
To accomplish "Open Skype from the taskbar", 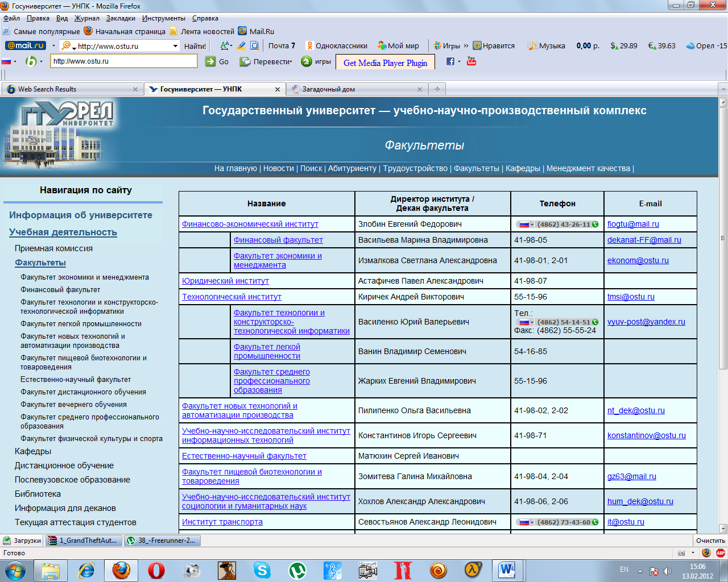I will click(262, 570).
